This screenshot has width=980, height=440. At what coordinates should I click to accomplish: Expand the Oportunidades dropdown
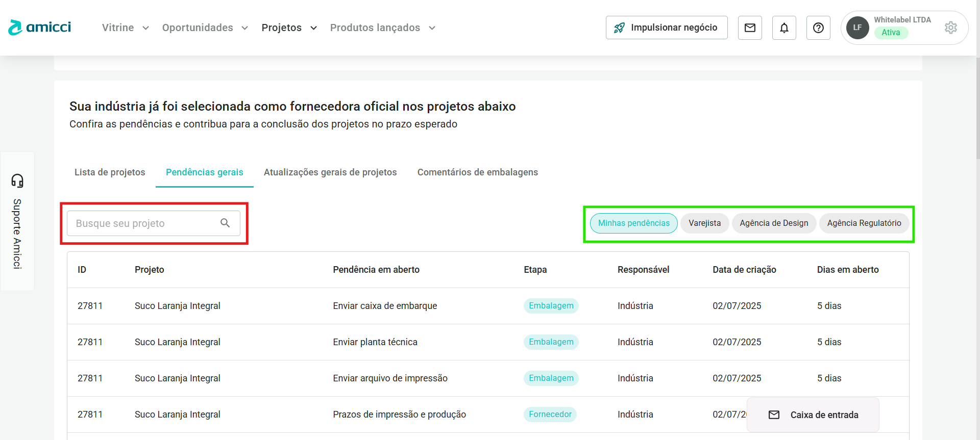click(205, 28)
